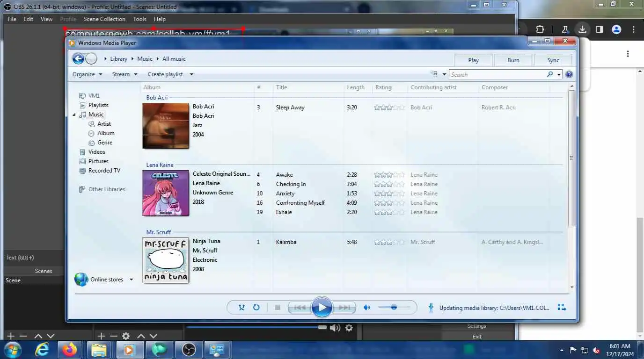Image resolution: width=644 pixels, height=359 pixels.
Task: Open the OBS Tools menu
Action: click(x=139, y=19)
